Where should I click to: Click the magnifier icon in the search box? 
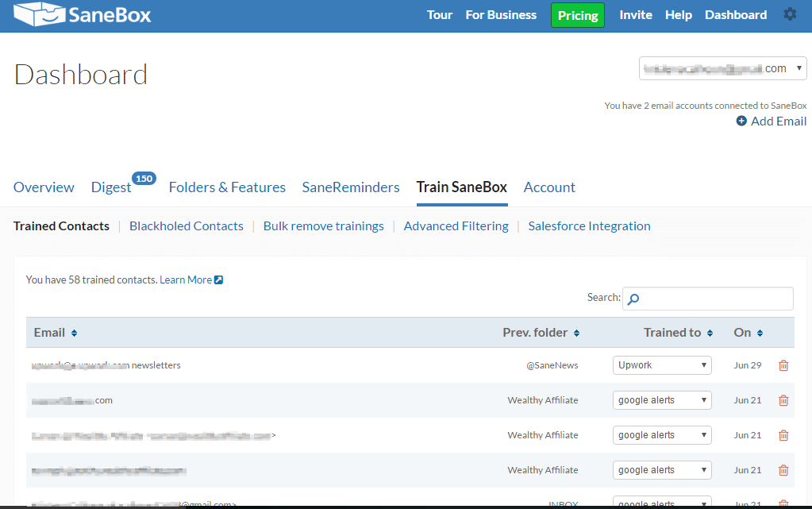pyautogui.click(x=632, y=299)
